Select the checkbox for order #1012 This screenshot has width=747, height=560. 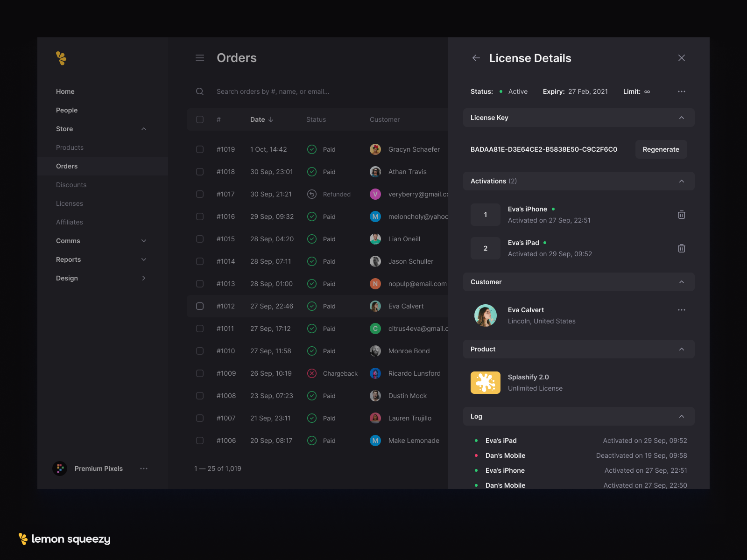[x=200, y=306]
